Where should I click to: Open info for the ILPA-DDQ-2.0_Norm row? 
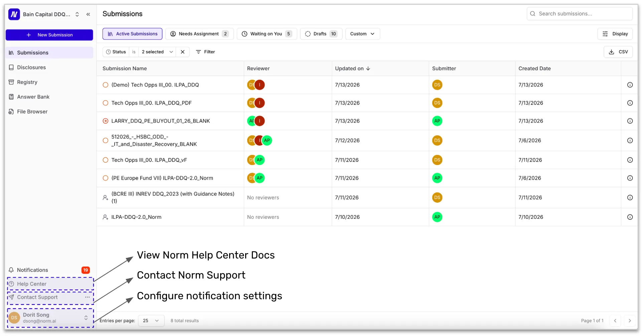point(630,217)
